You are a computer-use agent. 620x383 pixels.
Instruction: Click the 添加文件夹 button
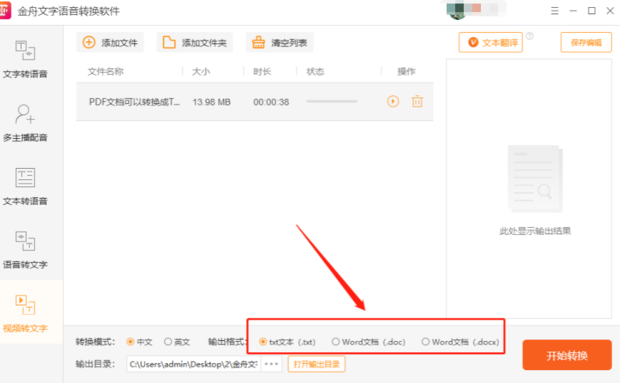[195, 42]
